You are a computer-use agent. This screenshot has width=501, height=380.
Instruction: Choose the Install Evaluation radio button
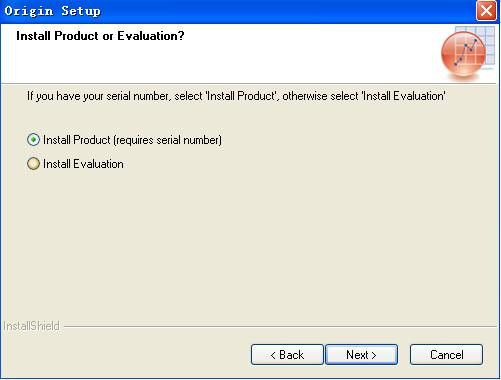33,164
